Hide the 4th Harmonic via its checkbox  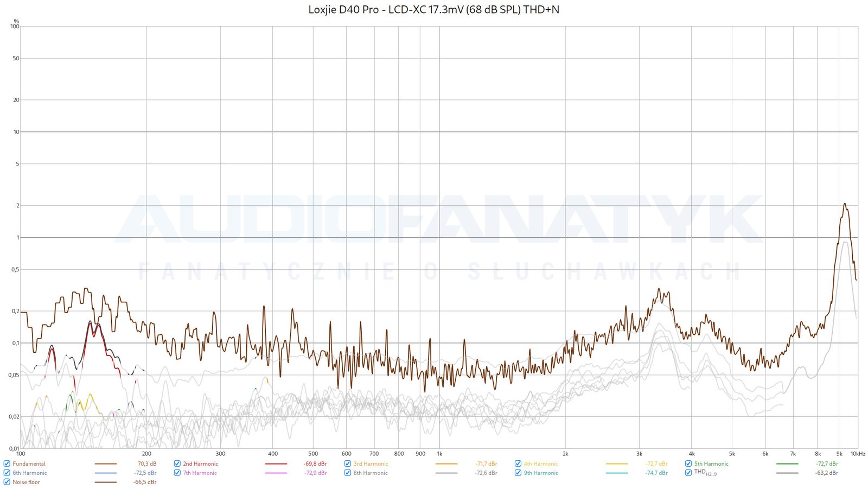tap(518, 463)
